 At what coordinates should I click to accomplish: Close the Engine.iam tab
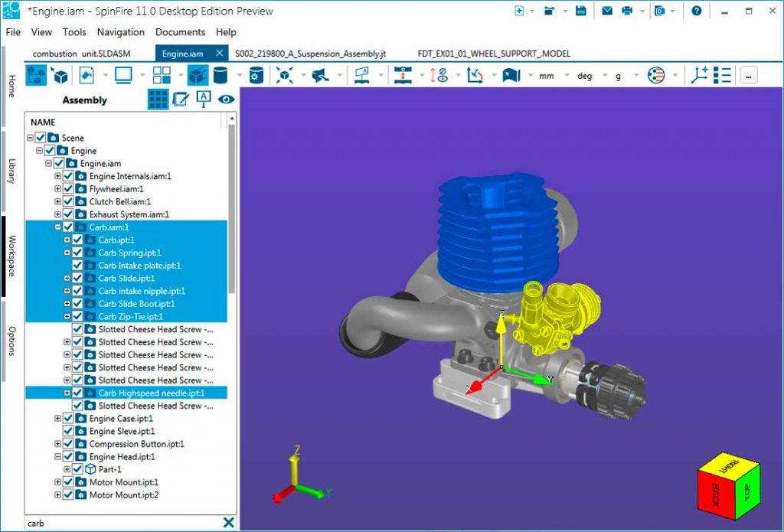pos(220,53)
